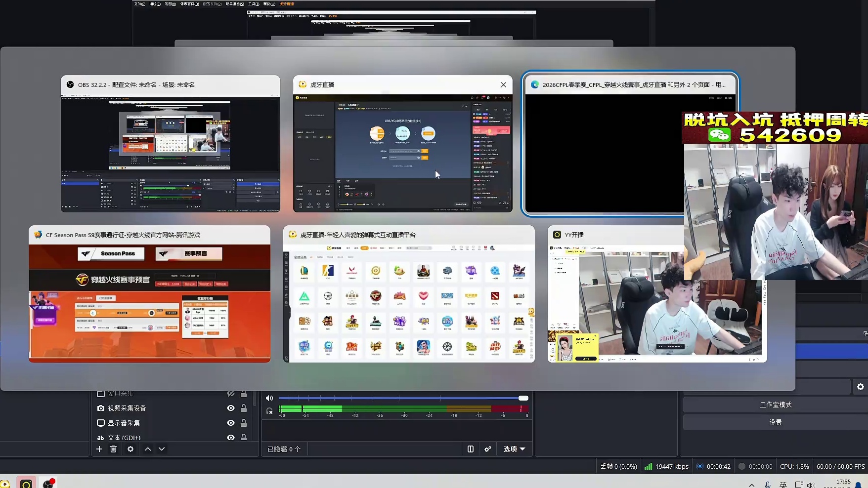
Task: Click the OBS icon in the taskbar
Action: coord(48,483)
